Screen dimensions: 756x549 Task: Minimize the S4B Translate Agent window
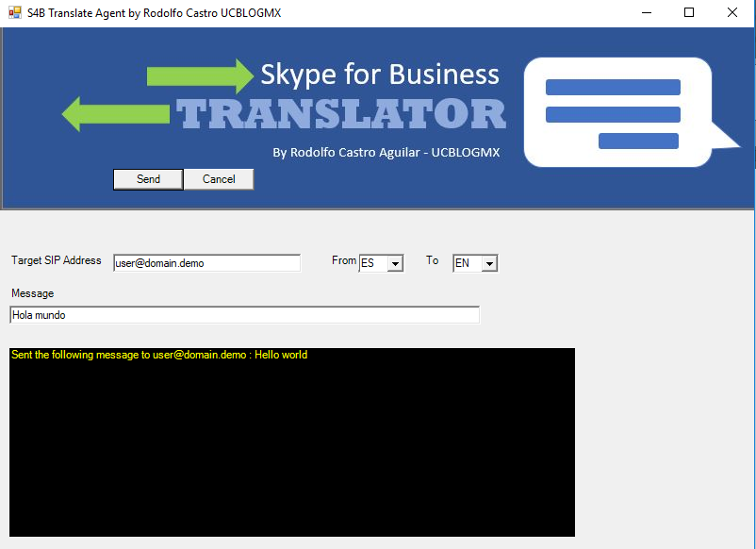click(647, 13)
